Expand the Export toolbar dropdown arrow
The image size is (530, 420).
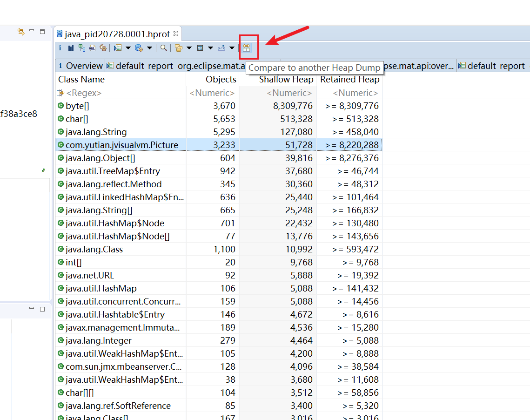tap(232, 48)
